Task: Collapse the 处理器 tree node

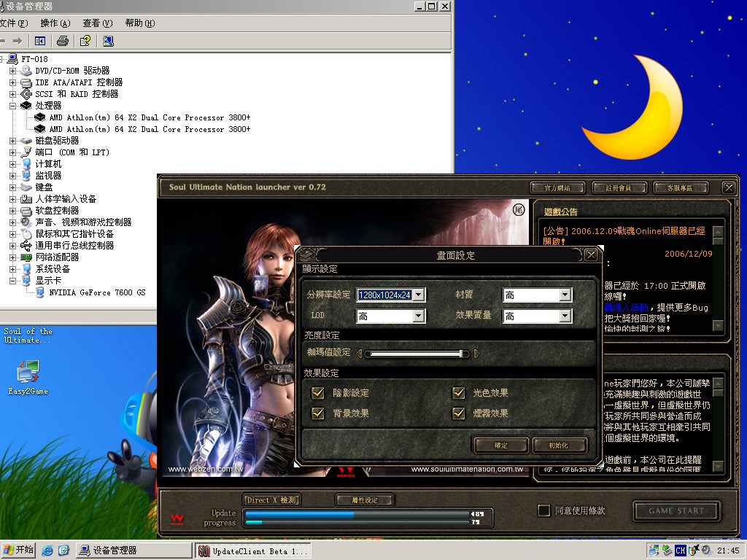Action: [x=13, y=106]
